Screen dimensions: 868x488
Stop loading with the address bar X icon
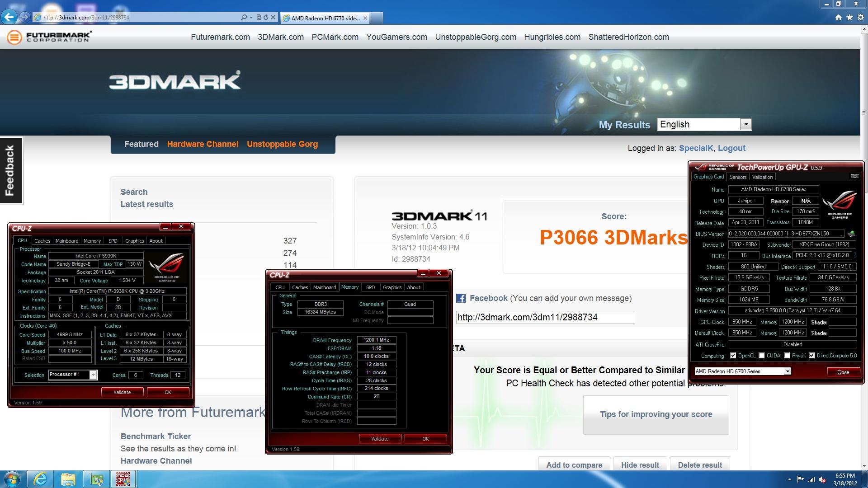(x=273, y=18)
